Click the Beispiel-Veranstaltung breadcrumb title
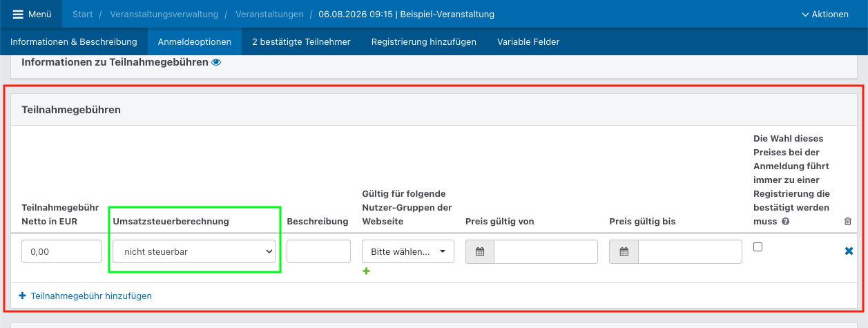 (406, 14)
